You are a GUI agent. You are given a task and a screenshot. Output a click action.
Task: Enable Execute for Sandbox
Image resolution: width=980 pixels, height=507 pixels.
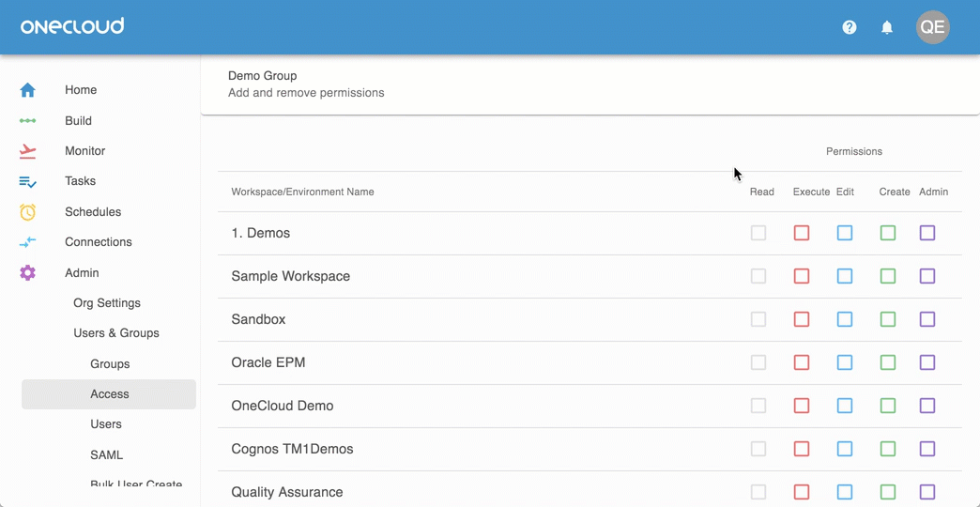[802, 319]
